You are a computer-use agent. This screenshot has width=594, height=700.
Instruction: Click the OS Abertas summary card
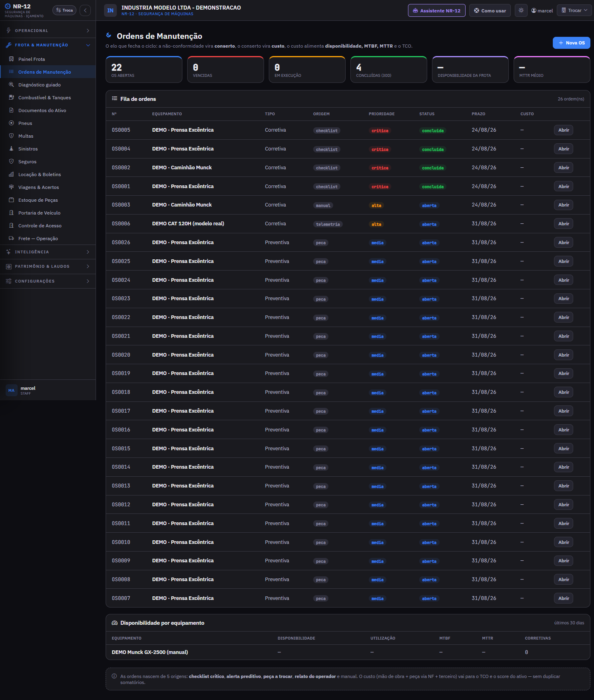[x=144, y=70]
